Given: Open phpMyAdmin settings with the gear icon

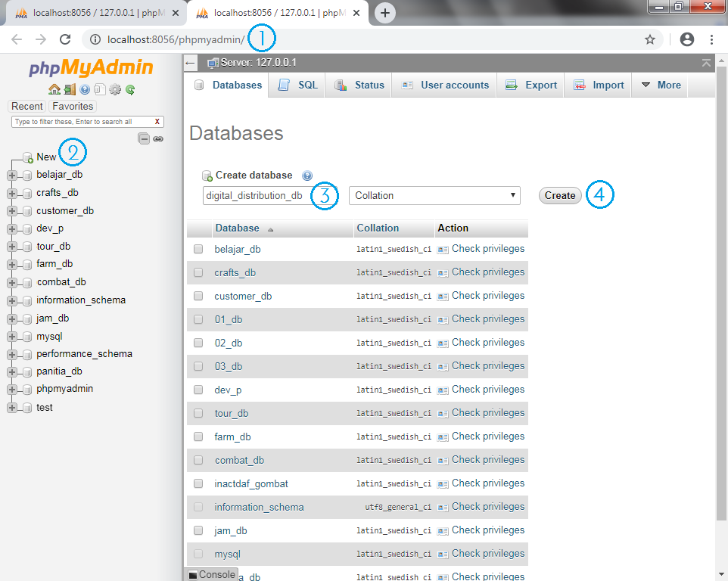Looking at the screenshot, I should [x=115, y=89].
